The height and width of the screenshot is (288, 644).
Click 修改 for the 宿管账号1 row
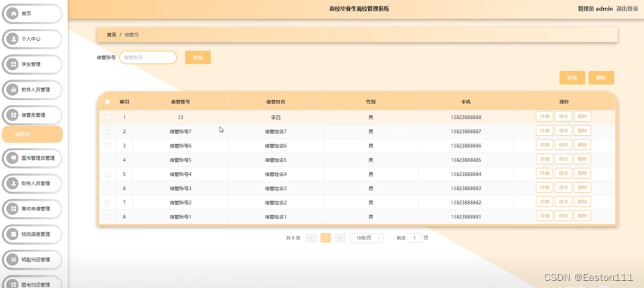click(563, 216)
